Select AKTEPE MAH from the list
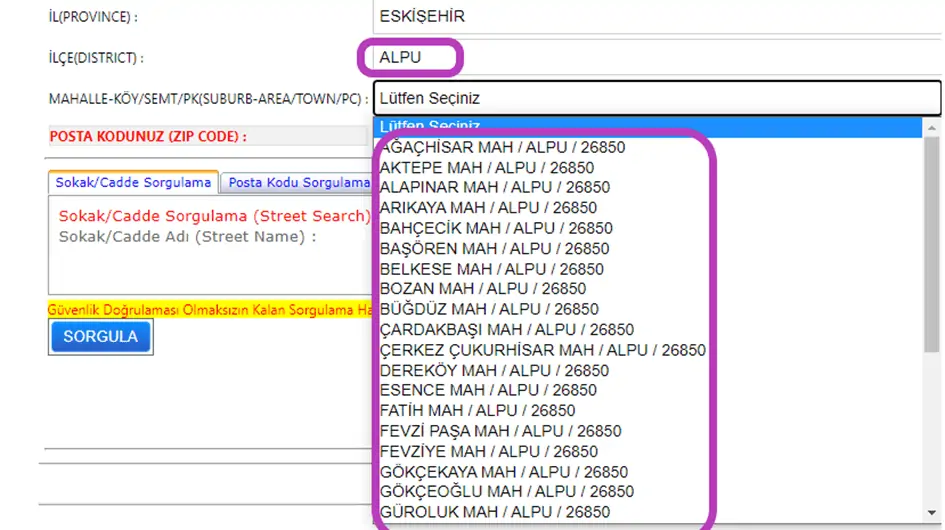The width and height of the screenshot is (945, 530). (x=487, y=168)
